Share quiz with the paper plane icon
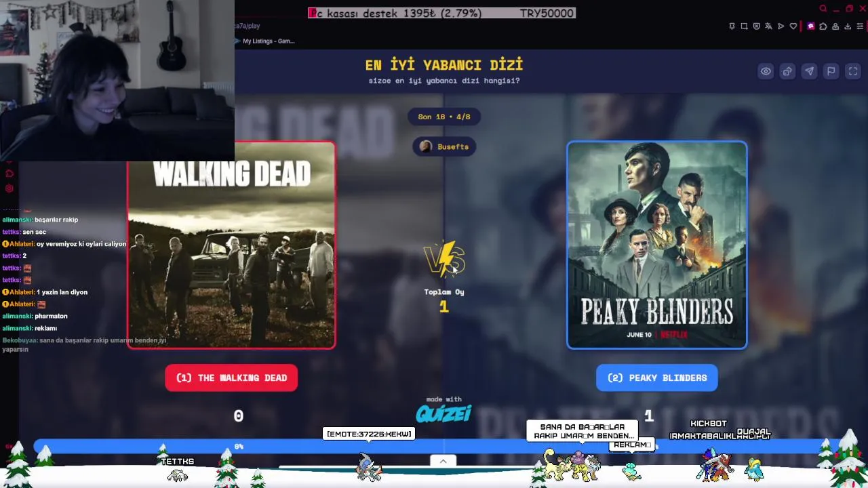 pyautogui.click(x=809, y=71)
